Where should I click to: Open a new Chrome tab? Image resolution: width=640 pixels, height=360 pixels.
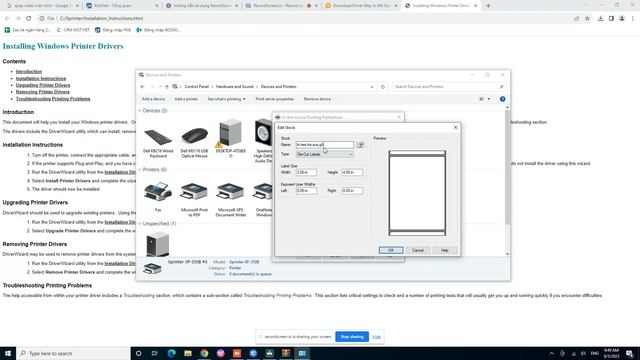pos(488,6)
